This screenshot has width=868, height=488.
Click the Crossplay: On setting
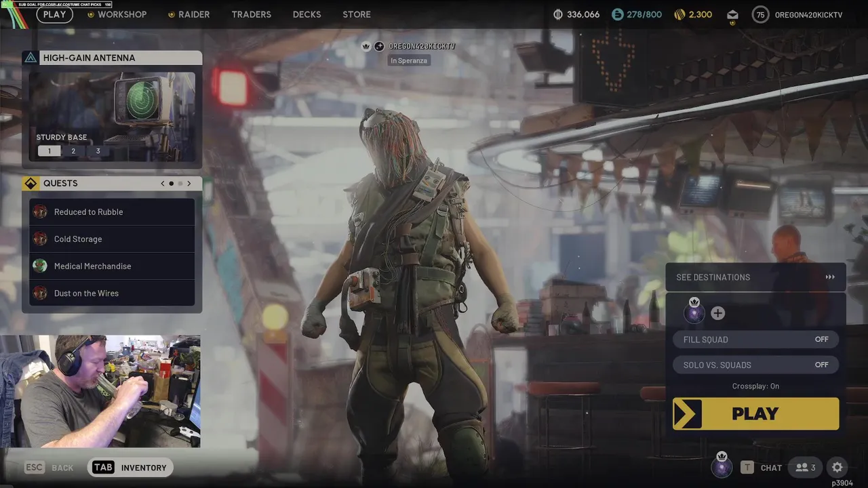tap(755, 386)
